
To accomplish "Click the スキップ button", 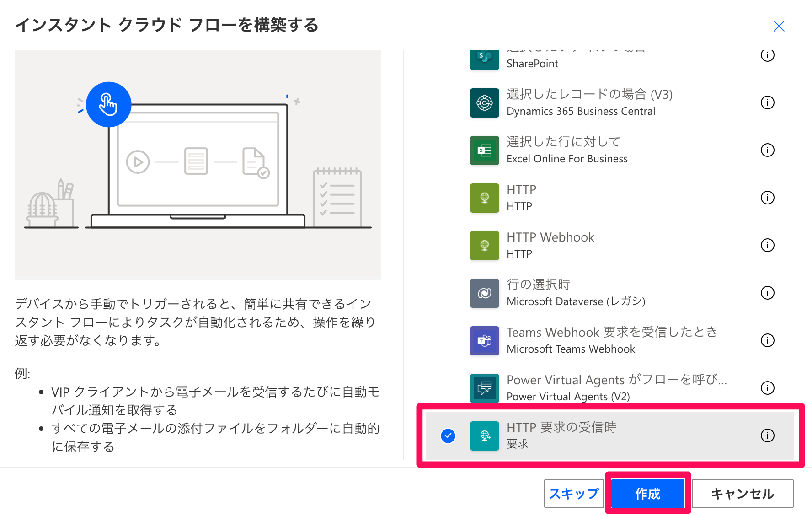I will (574, 494).
